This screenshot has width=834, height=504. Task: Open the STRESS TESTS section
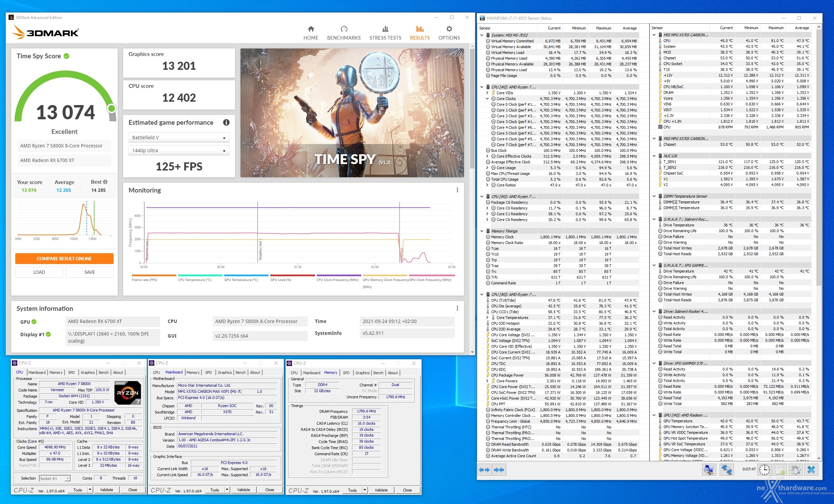(385, 33)
